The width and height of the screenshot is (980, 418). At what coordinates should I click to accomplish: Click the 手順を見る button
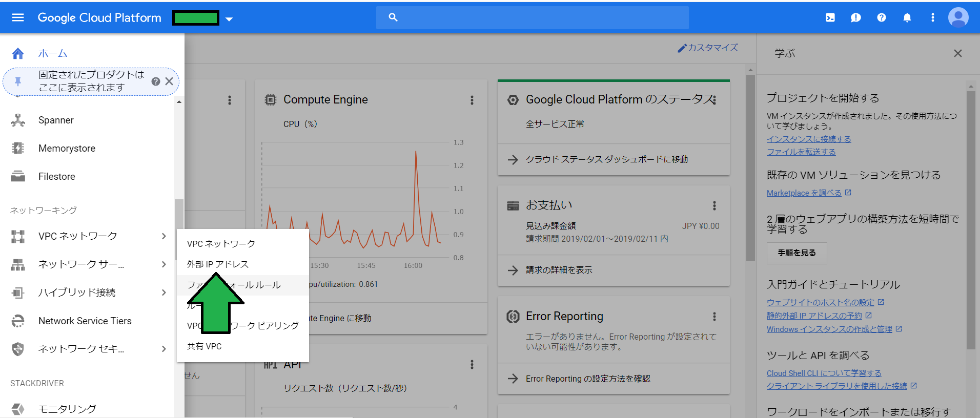pos(797,253)
